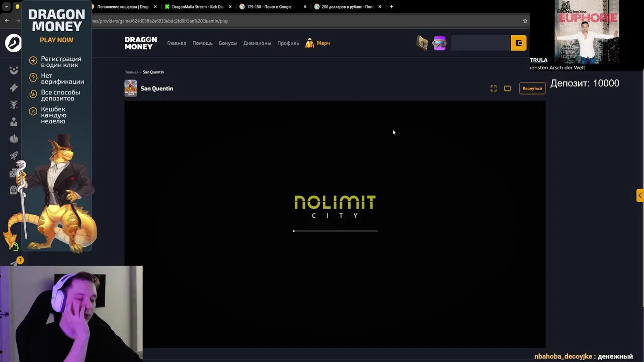Open the rocket game icon in the sidebar
644x362 pixels.
[x=14, y=156]
